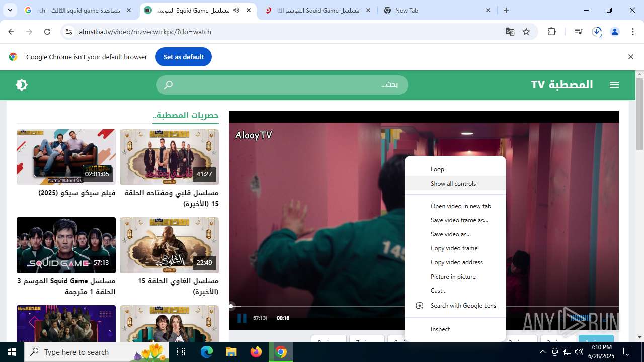Choose Show all controls menu entry

455,184
